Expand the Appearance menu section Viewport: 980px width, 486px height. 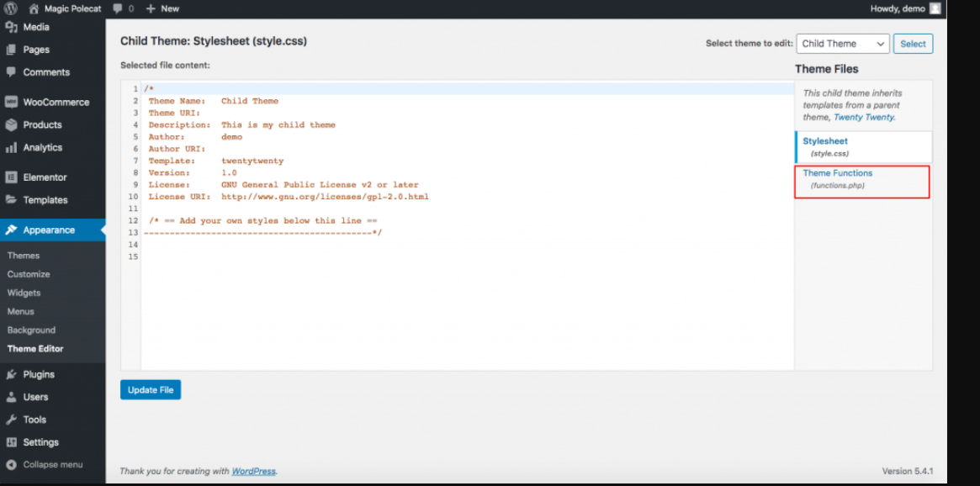click(49, 230)
